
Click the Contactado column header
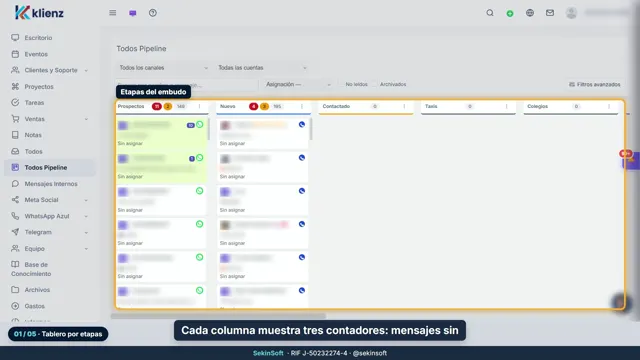pos(336,106)
